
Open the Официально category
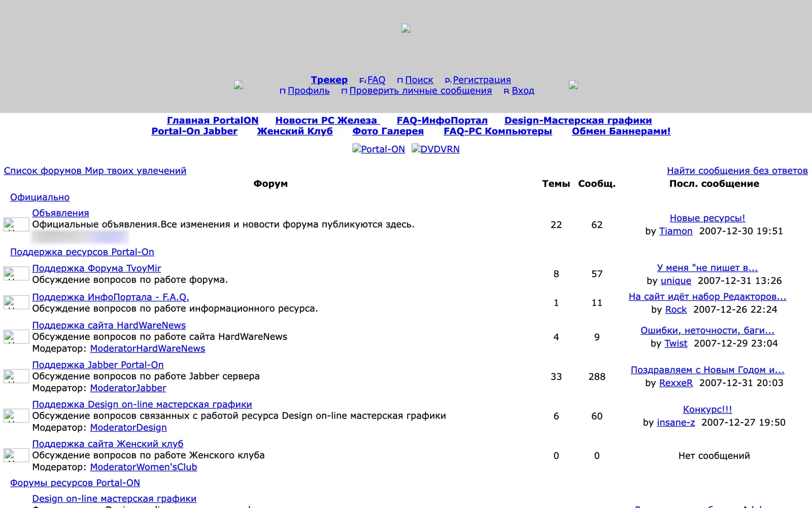(40, 197)
